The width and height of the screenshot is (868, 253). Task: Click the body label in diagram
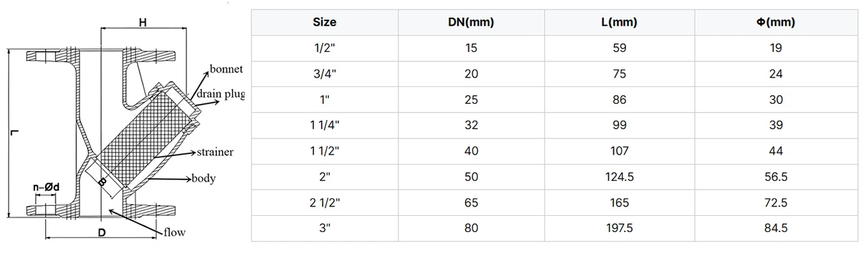click(x=204, y=179)
